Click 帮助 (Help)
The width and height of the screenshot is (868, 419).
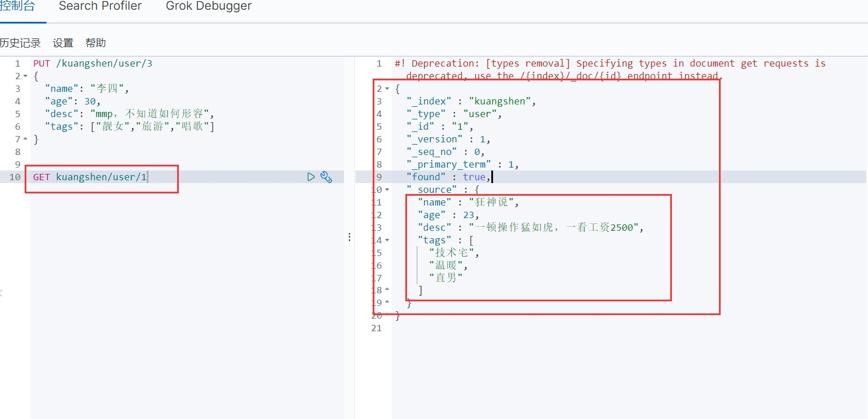pos(96,43)
